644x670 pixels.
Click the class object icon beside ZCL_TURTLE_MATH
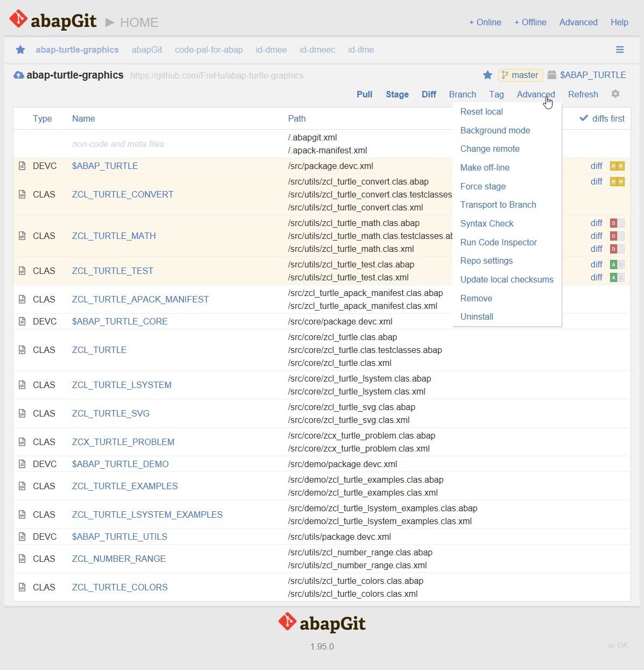[22, 236]
